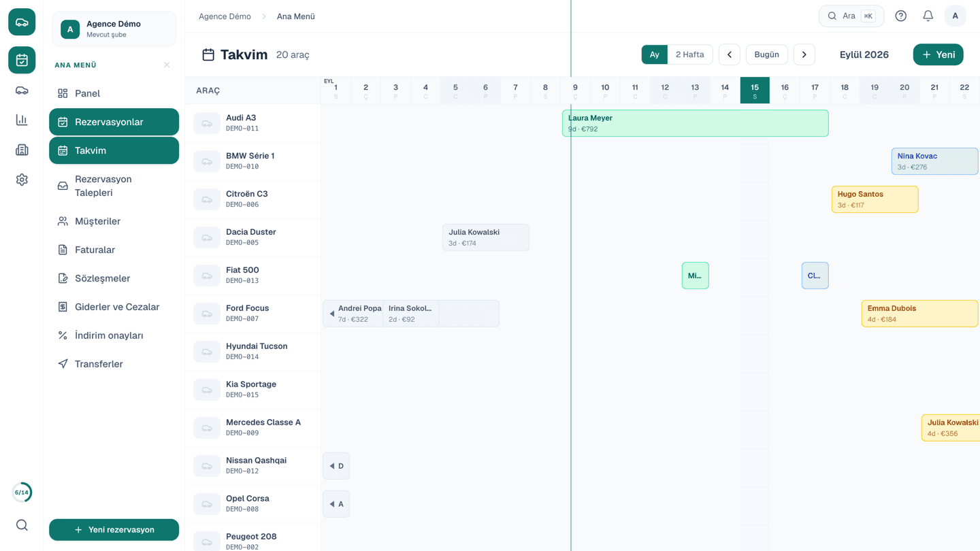Open the Opel Corsa clipped booking A
The image size is (980, 551).
click(x=336, y=504)
